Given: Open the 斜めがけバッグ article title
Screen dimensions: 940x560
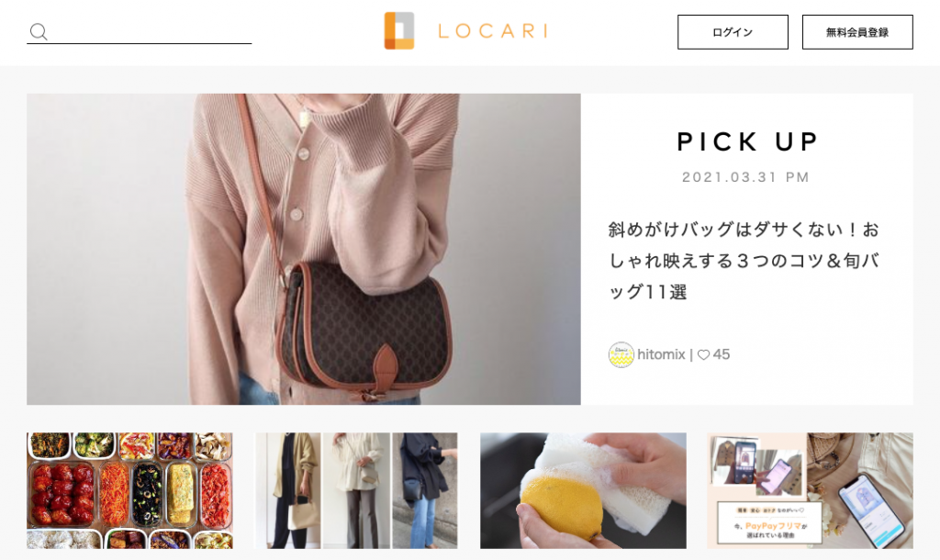Looking at the screenshot, I should point(744,261).
